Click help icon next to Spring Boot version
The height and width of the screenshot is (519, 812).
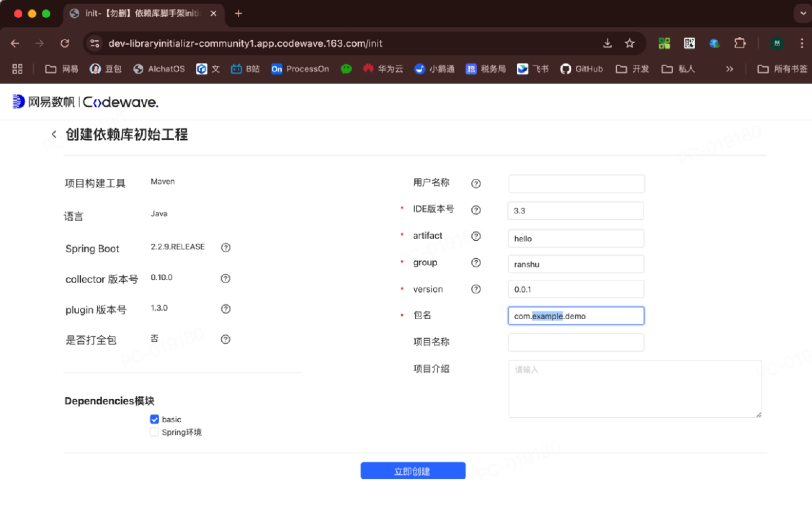tap(226, 247)
